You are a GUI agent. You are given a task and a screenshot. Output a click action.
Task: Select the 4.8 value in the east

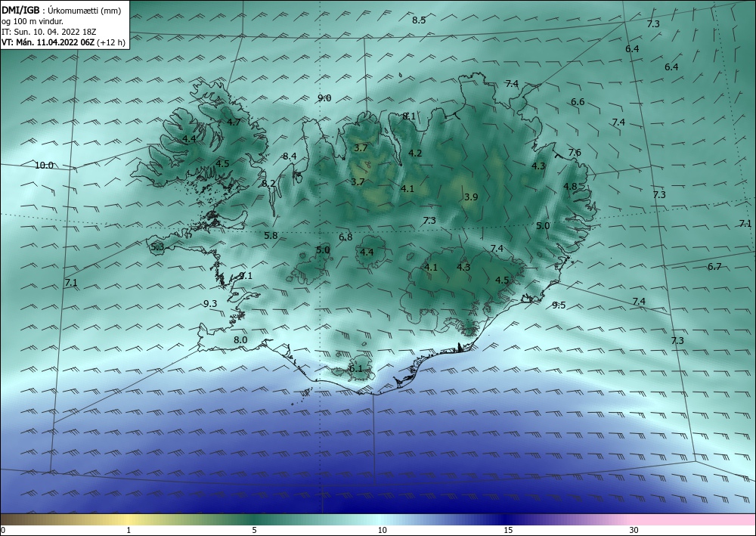tap(570, 187)
